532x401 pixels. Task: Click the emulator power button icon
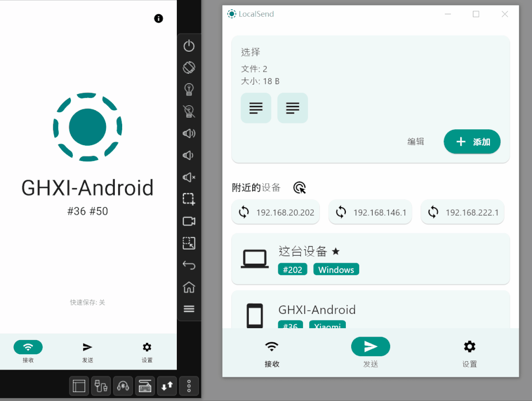pos(189,46)
